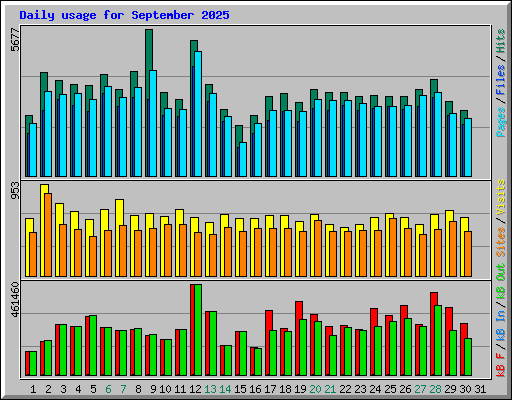Click green weekend day 14 label
The image size is (512, 400).
(x=225, y=389)
